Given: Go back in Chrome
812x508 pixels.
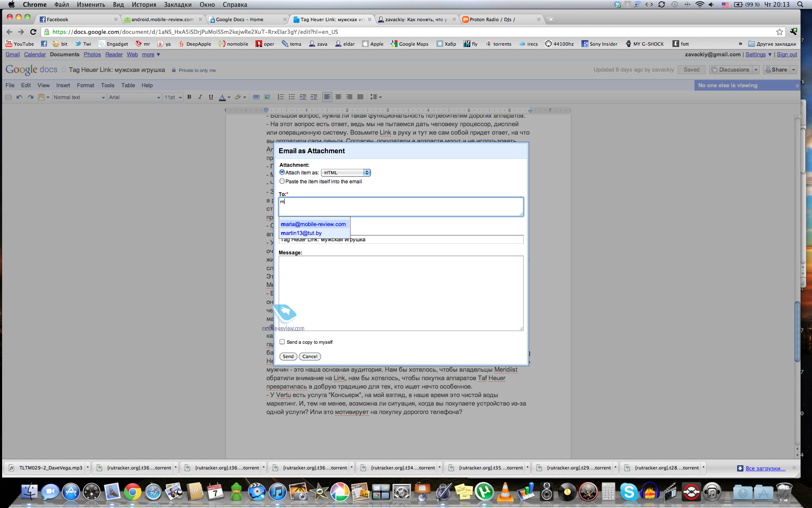Looking at the screenshot, I should point(9,32).
